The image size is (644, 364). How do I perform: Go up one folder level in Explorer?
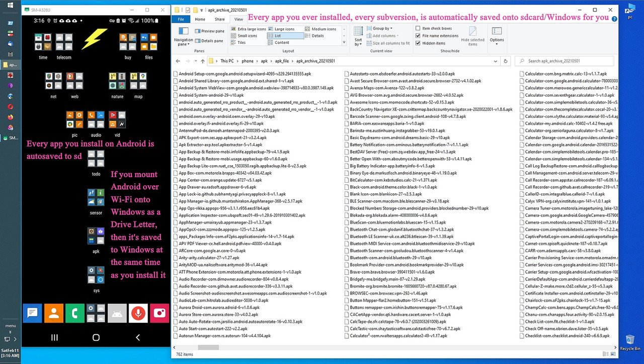click(203, 61)
